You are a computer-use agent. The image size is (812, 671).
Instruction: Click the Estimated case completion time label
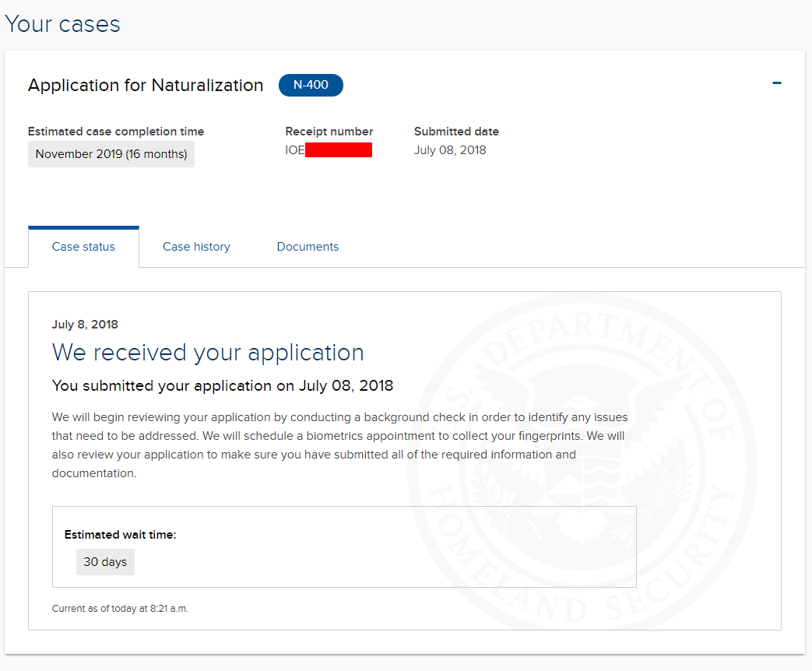[x=116, y=132]
